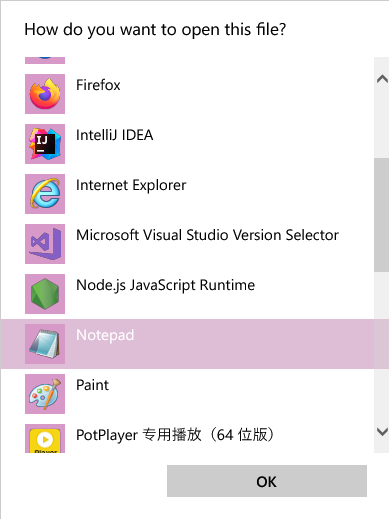Open file with Firefox label
This screenshot has width=389, height=519.
point(98,85)
